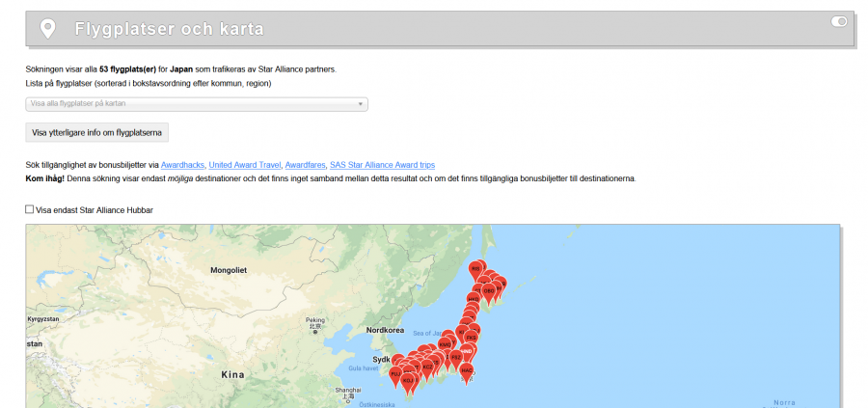
Task: Open the Awardhacks link
Action: point(182,165)
